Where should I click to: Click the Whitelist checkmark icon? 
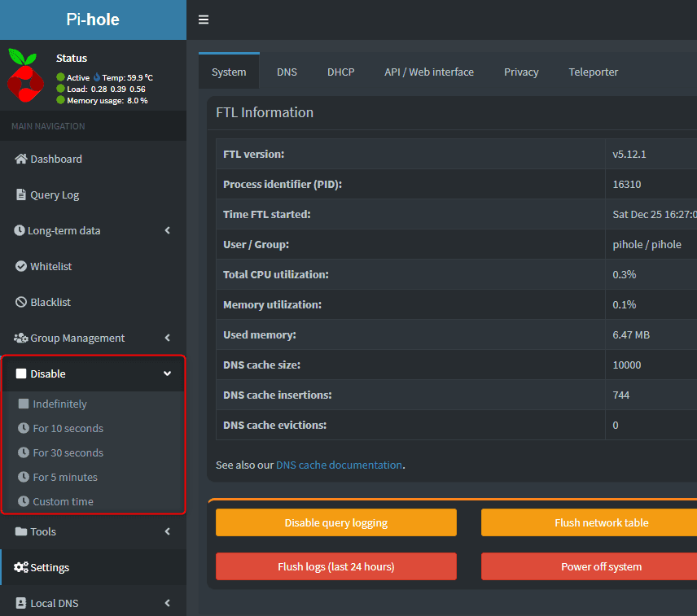(x=21, y=266)
